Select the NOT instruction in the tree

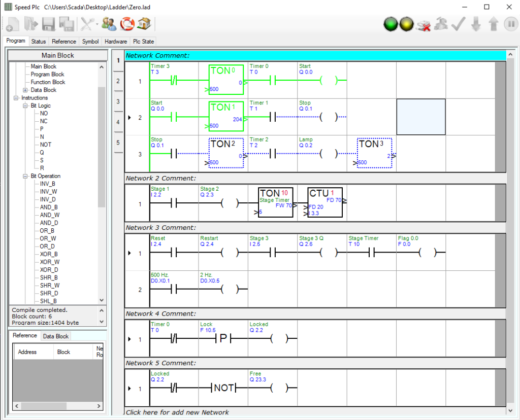pos(46,145)
